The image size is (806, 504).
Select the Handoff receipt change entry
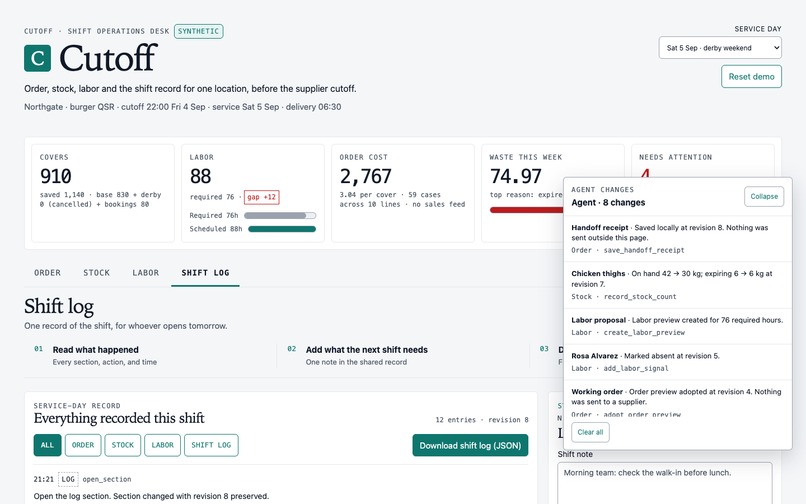point(677,239)
